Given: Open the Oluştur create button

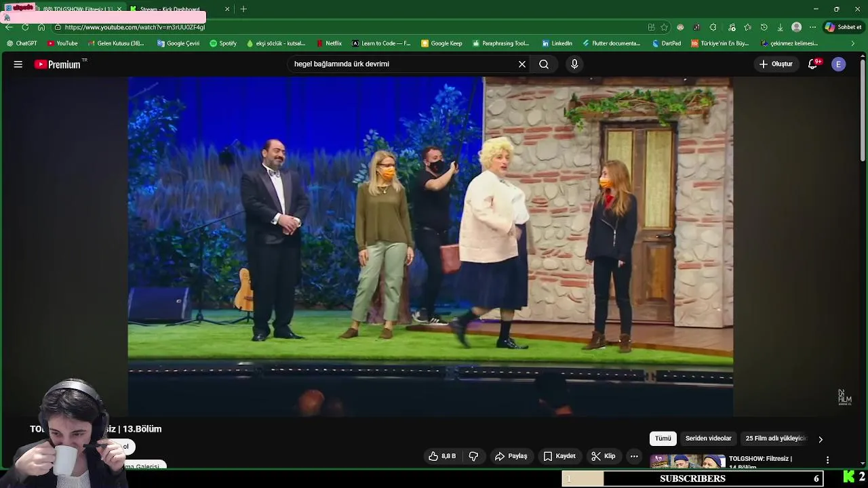Looking at the screenshot, I should 776,64.
